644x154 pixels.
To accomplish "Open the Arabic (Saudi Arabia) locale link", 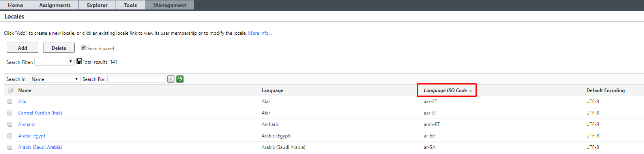I will pos(40,147).
